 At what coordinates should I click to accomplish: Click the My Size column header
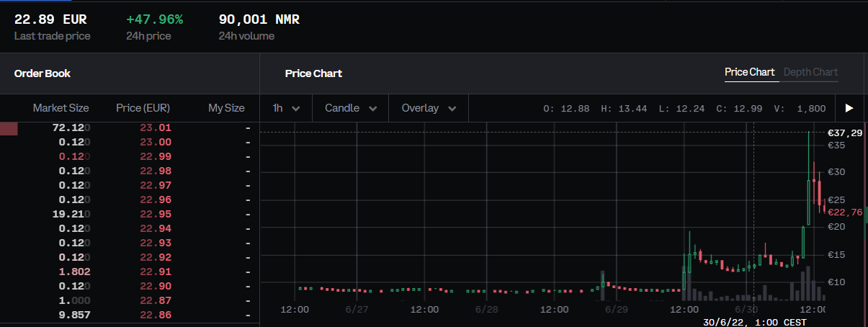226,108
